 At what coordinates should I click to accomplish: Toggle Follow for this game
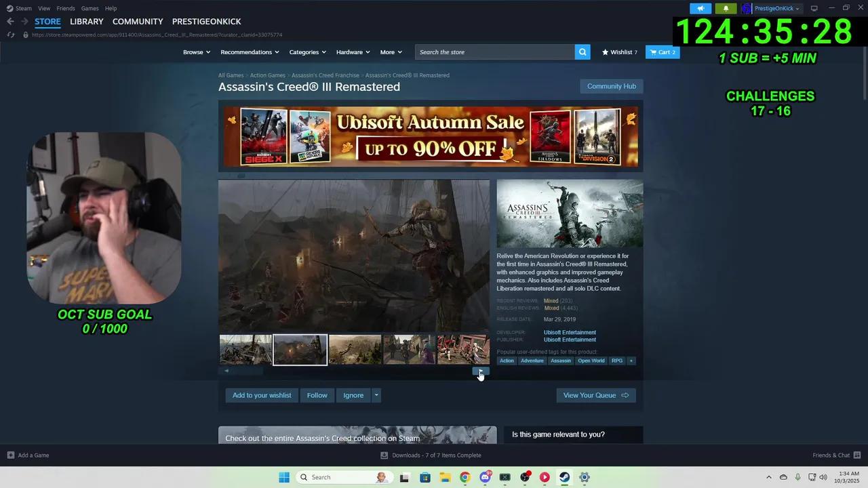tap(317, 395)
